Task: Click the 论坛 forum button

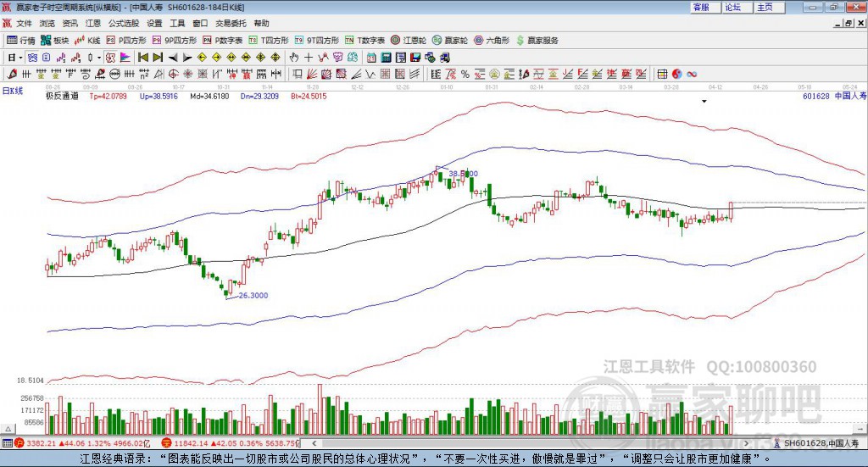Action: [737, 7]
